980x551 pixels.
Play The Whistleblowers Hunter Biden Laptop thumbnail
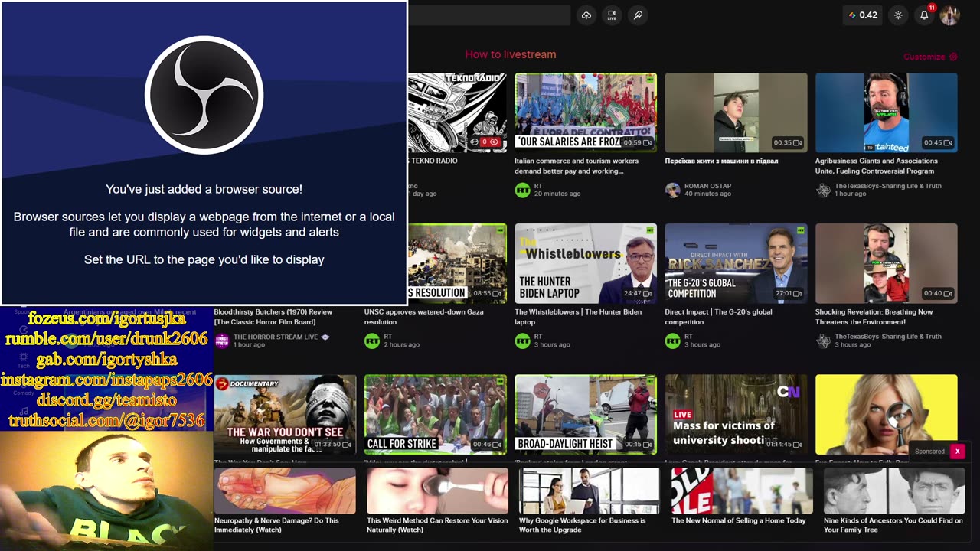586,263
